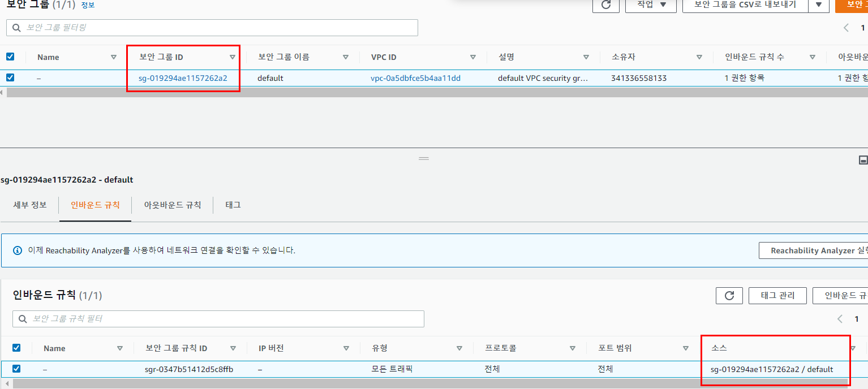Uncheck the sgr-0347b51412d5c8ffb rule row
The width and height of the screenshot is (868, 389).
[x=16, y=369]
